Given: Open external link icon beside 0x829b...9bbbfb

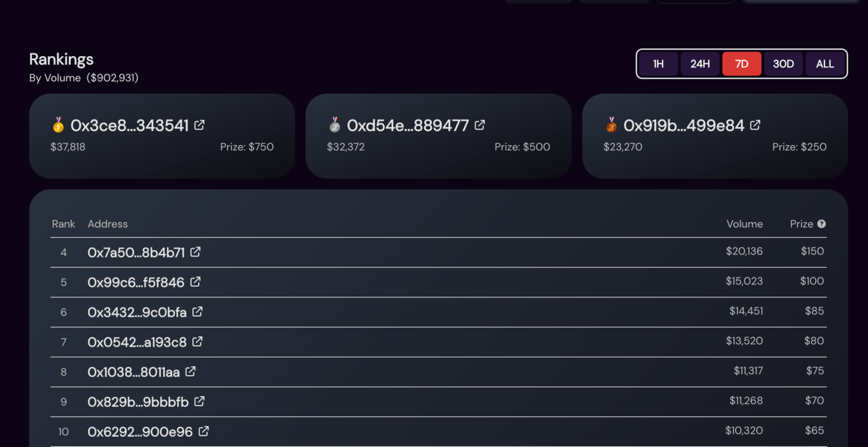Looking at the screenshot, I should click(x=199, y=401).
